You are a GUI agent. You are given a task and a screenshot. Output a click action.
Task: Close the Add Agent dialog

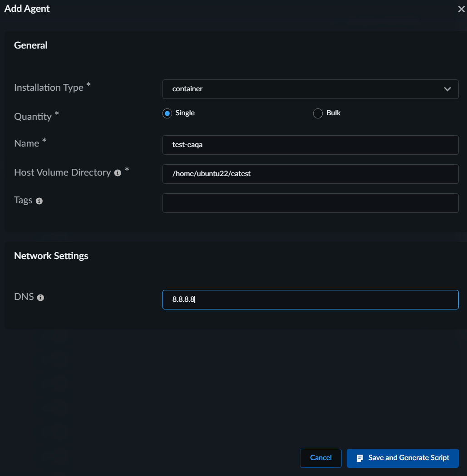[461, 10]
